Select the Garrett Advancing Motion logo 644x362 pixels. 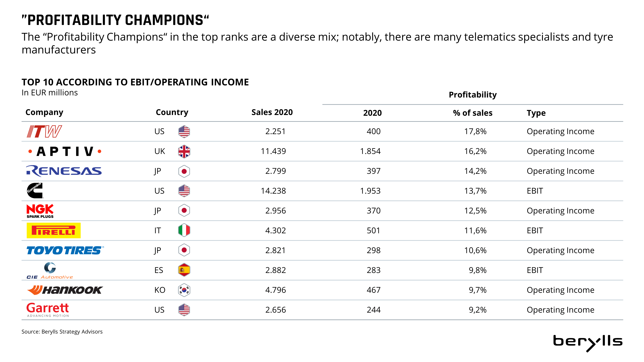click(47, 310)
